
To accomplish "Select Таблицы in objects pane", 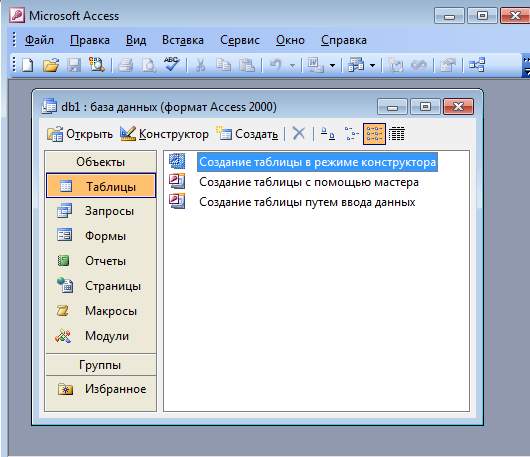I will point(101,186).
